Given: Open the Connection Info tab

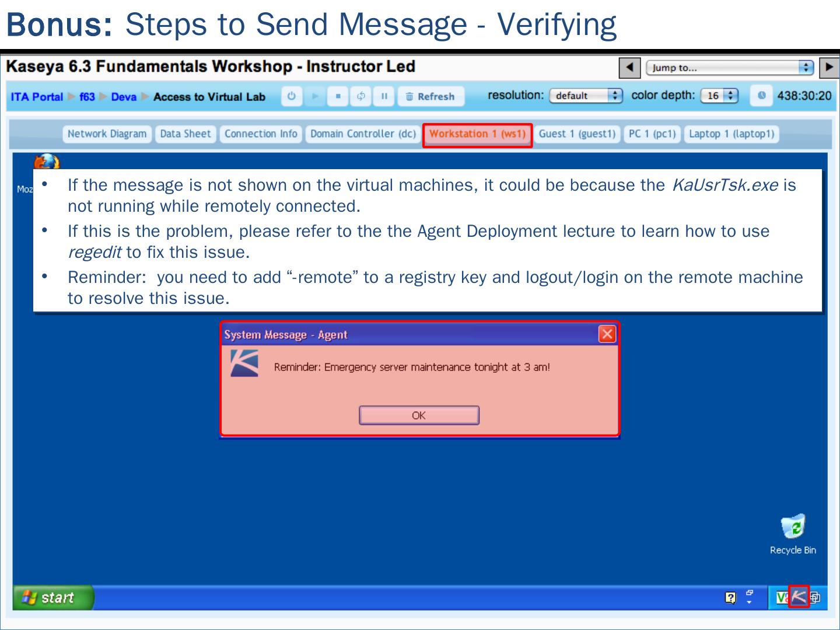Looking at the screenshot, I should pos(261,134).
